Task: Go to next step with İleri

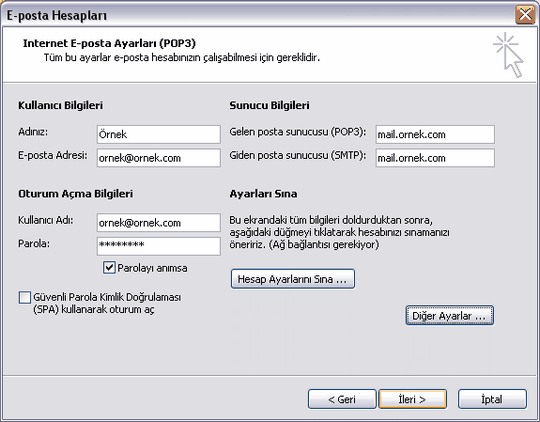Action: 413,399
